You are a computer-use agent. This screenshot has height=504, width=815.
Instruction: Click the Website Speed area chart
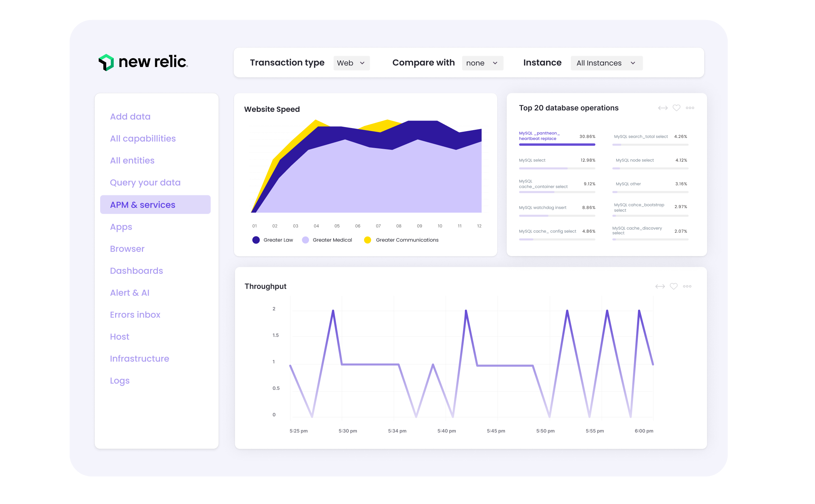(366, 166)
